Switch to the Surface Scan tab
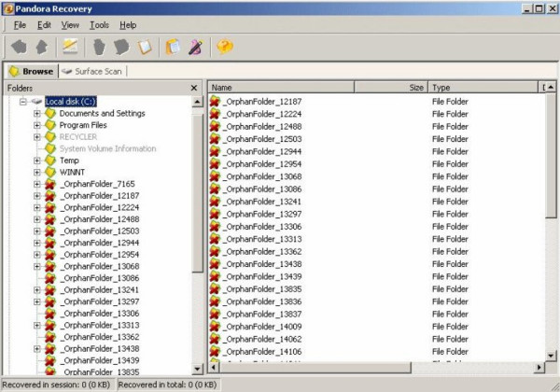Viewport: 560px width, 392px height. coord(94,71)
